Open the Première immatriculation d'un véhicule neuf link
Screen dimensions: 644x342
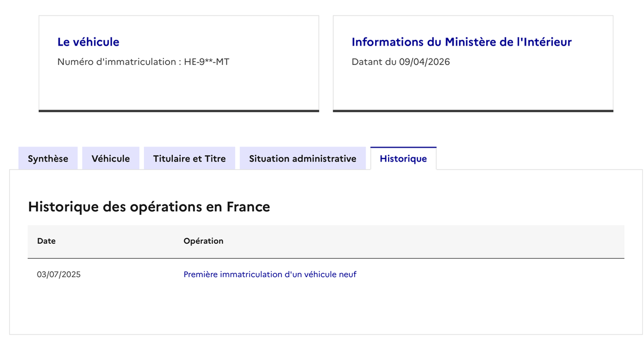pos(270,274)
